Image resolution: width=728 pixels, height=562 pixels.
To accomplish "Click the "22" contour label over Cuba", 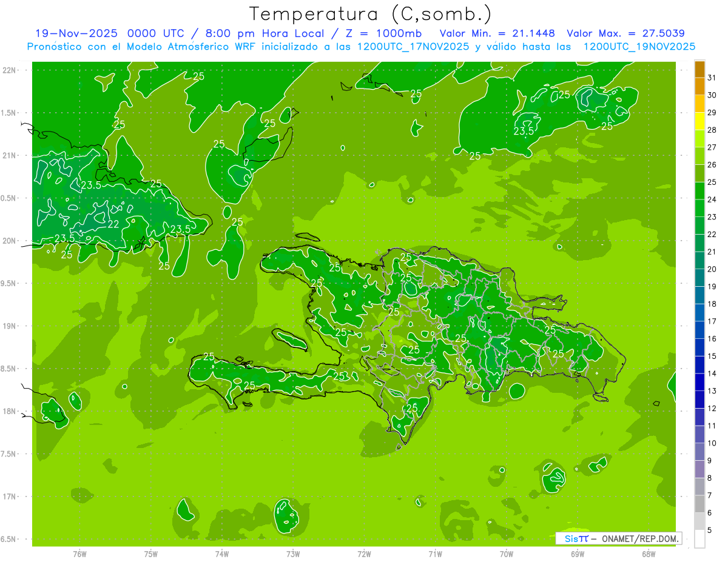I will 113,224.
